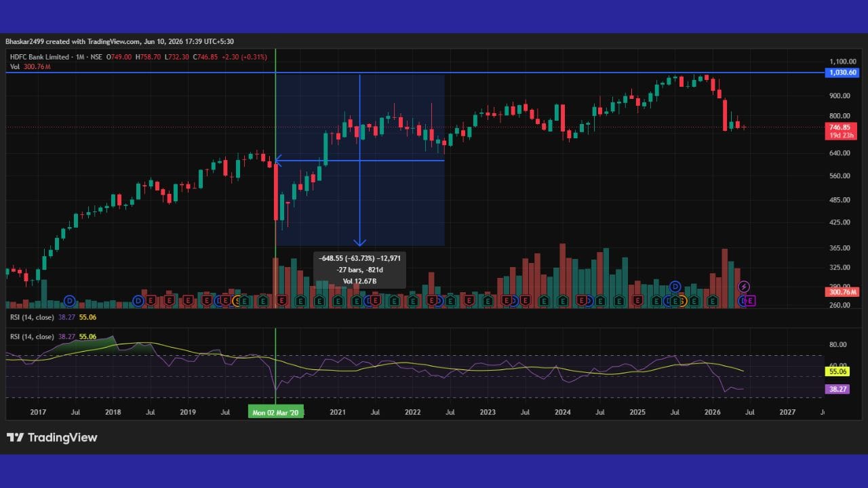Click the low value L732.30

177,58
